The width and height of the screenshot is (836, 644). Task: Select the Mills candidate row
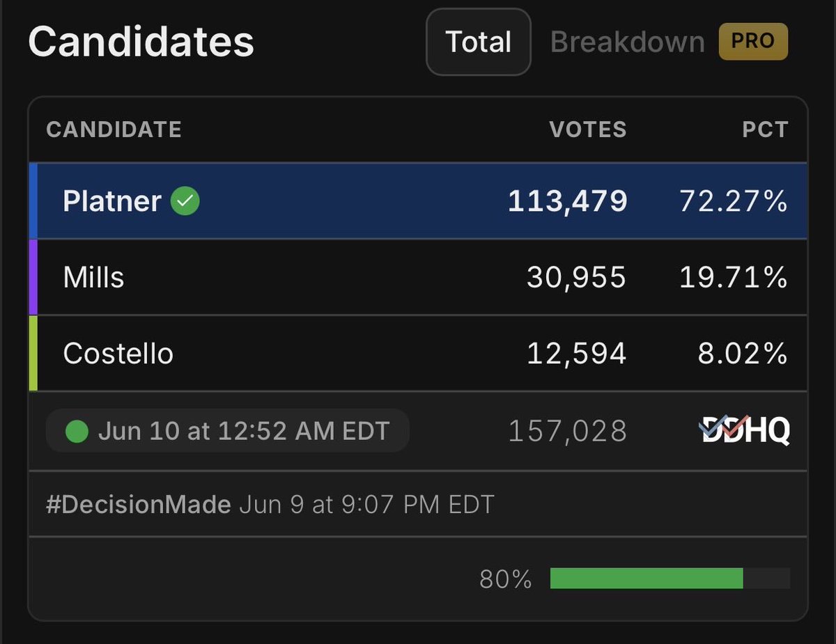(x=418, y=277)
